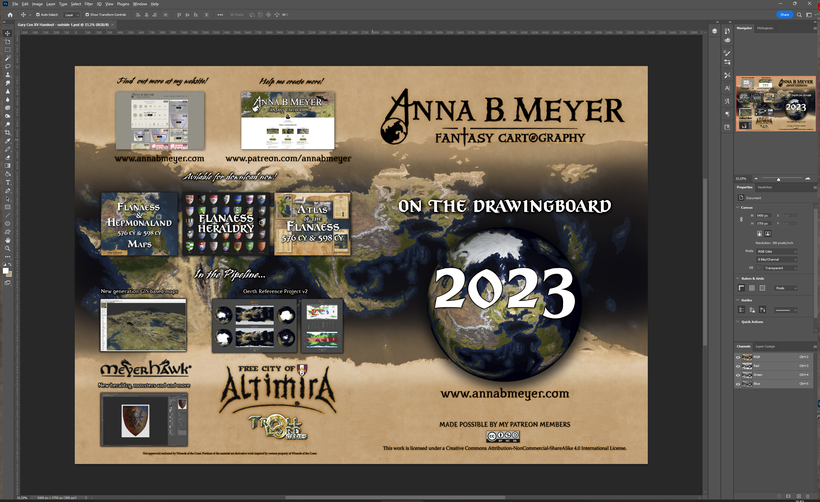Screen dimensions: 820x502
Task: Open the Pixels ruler units dropdown
Action: tap(786, 288)
